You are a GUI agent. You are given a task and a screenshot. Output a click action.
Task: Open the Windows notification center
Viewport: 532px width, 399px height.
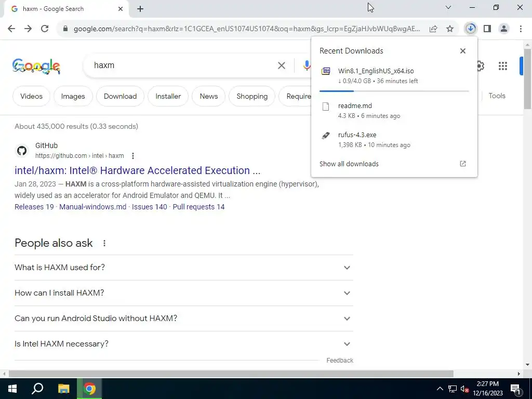[515, 389]
